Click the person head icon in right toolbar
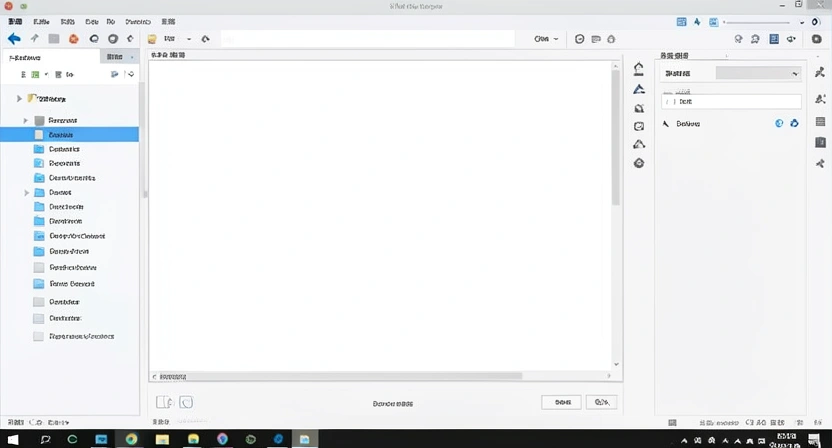Viewport: 832px width, 448px height. (756, 39)
